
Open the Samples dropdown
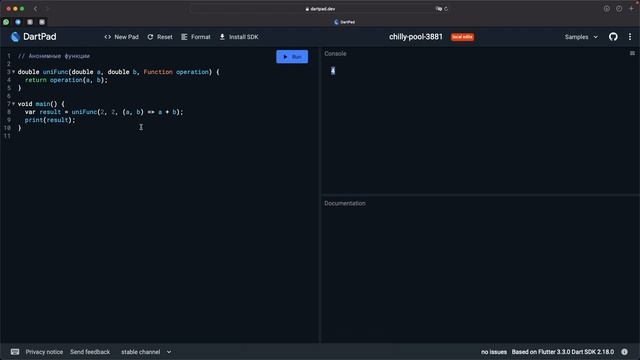click(581, 37)
